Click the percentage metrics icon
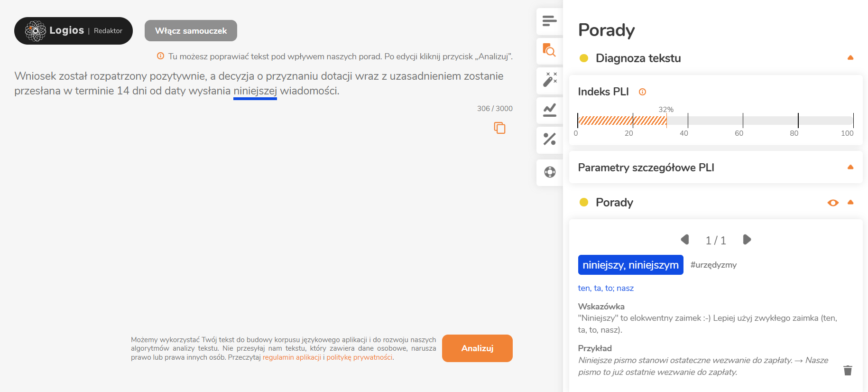Viewport: 868px width, 392px height. (549, 140)
